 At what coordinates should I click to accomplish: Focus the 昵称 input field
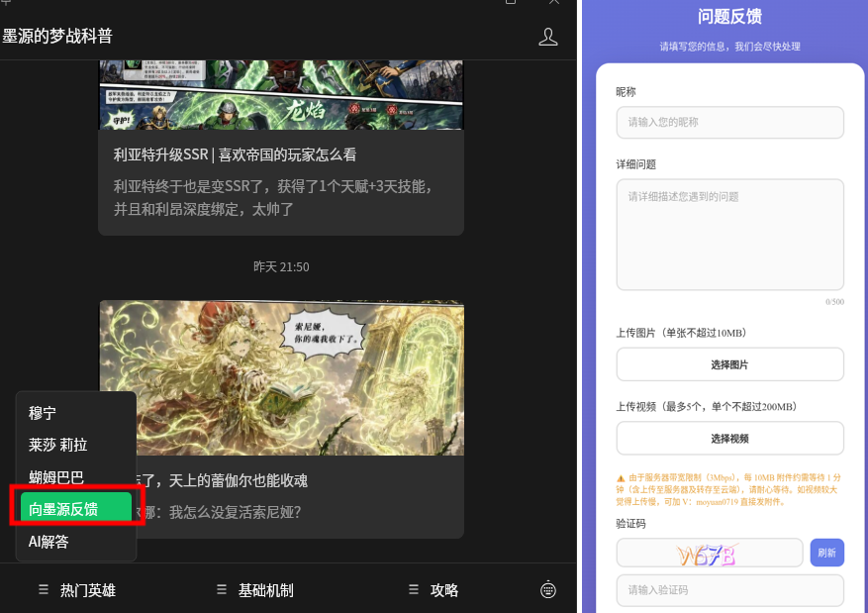tap(729, 123)
